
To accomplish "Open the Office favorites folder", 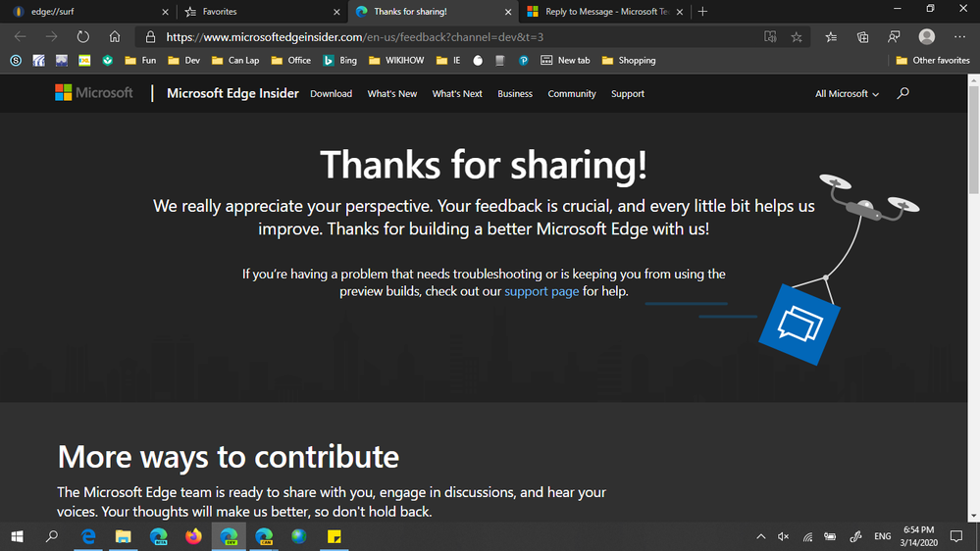I will [291, 61].
